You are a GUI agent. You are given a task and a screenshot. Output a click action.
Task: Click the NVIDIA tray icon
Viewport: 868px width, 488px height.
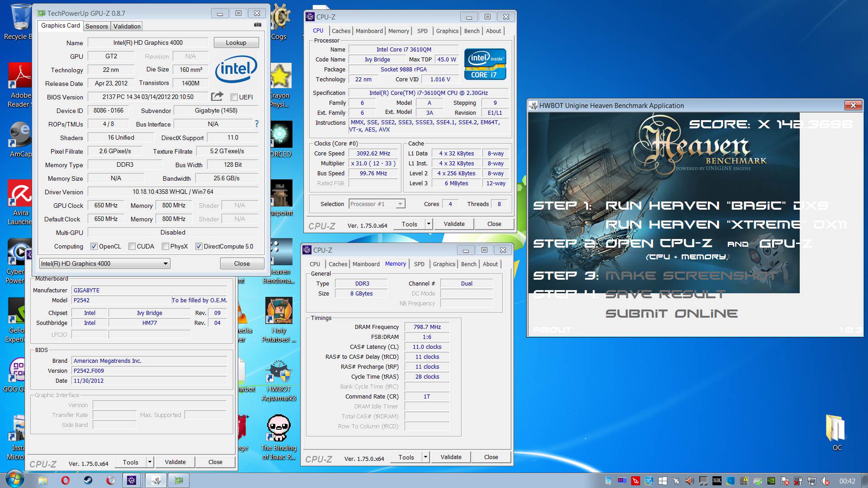(771, 481)
